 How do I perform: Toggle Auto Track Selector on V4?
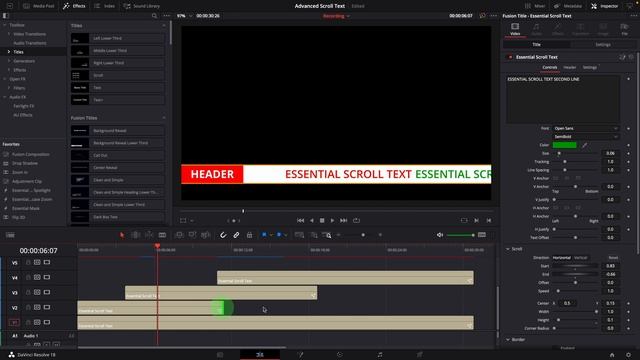click(37, 277)
